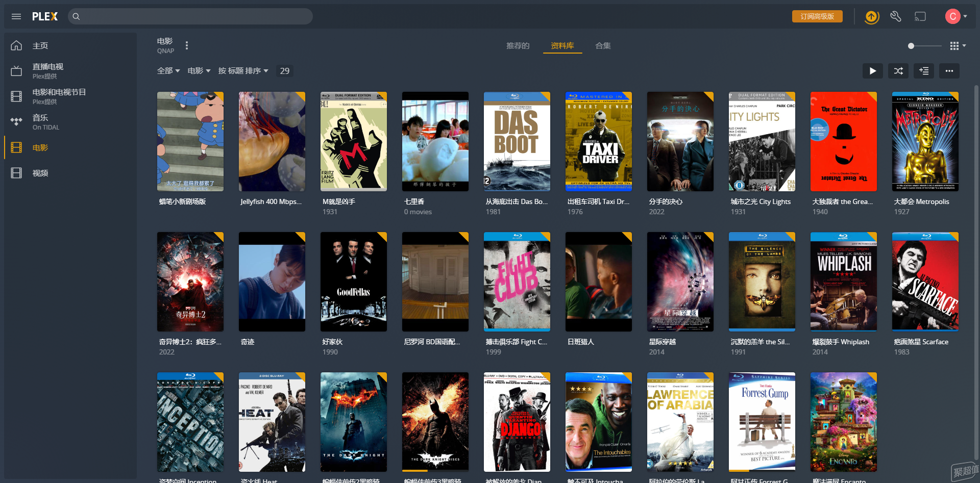Click the search magnifier icon
Screen dimensions: 980x483
click(76, 16)
